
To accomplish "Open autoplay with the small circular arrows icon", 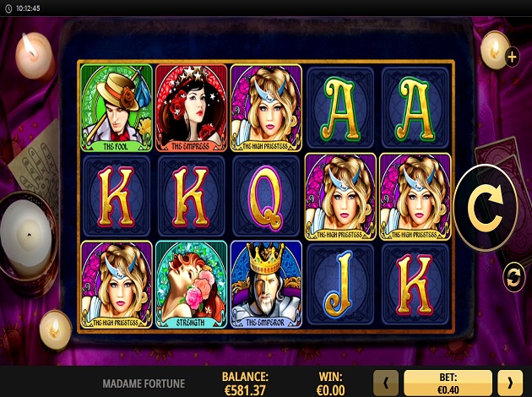I will point(513,277).
